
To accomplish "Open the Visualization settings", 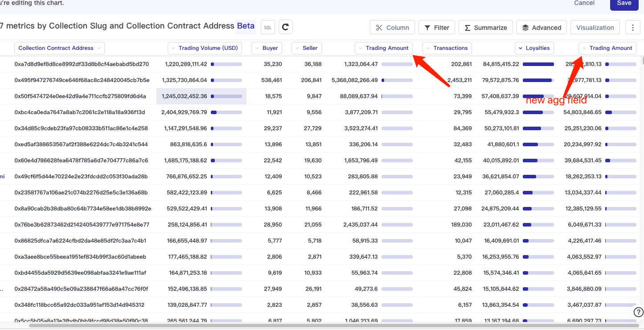I will [x=595, y=27].
